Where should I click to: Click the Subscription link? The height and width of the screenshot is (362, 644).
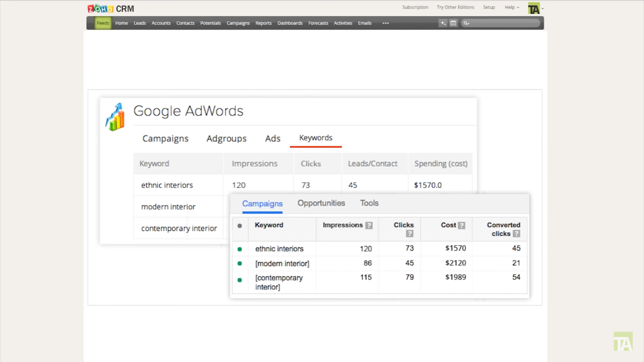pyautogui.click(x=415, y=7)
